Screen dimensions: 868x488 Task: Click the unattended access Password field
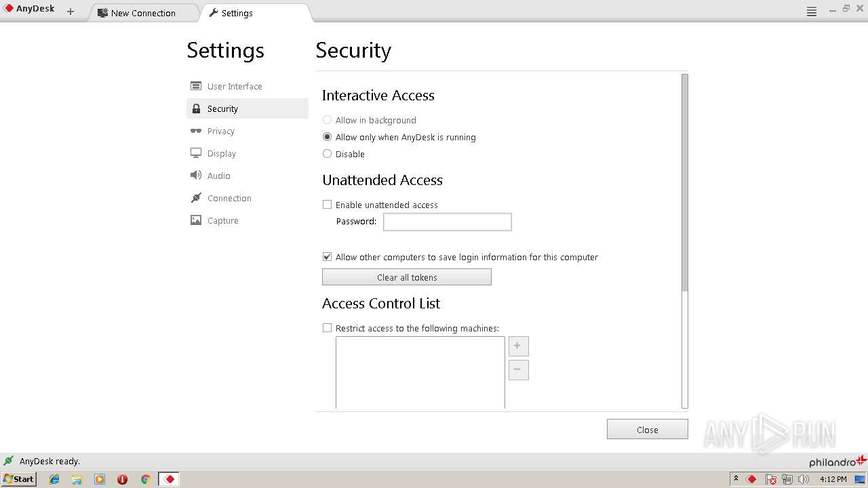tap(448, 222)
